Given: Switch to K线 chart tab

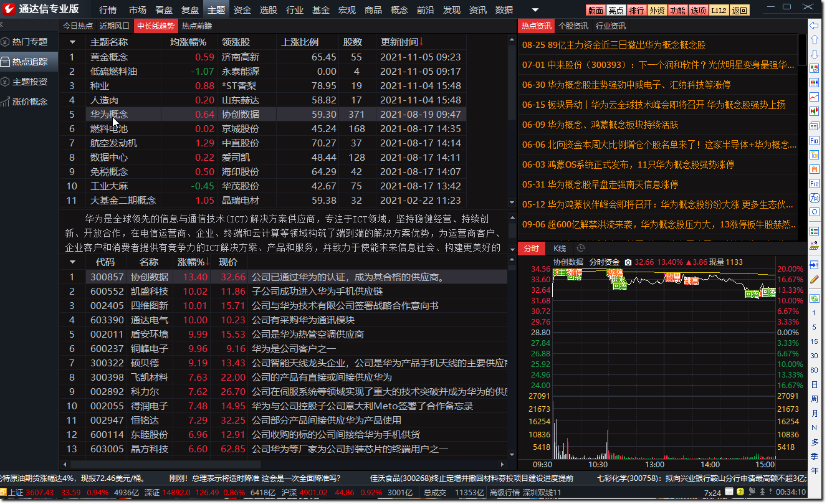Looking at the screenshot, I should tap(560, 249).
